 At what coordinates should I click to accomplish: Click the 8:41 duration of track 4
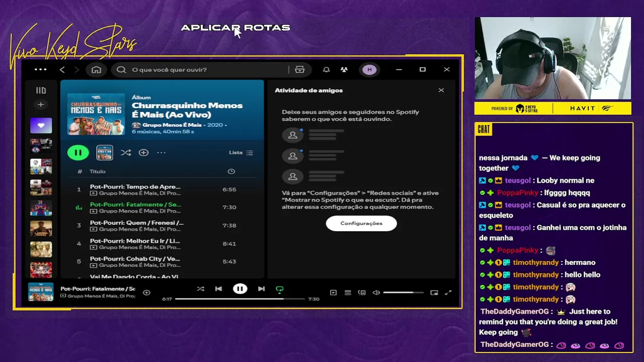click(229, 243)
